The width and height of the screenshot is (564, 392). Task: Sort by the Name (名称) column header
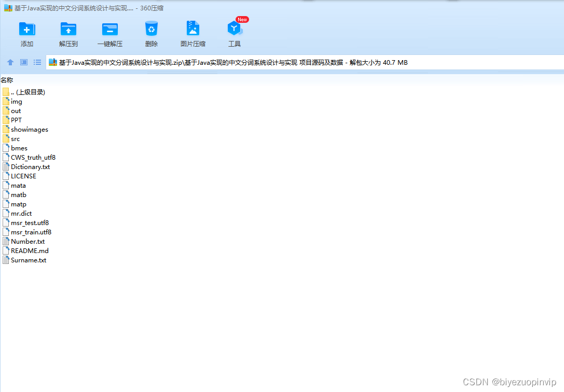[7, 80]
